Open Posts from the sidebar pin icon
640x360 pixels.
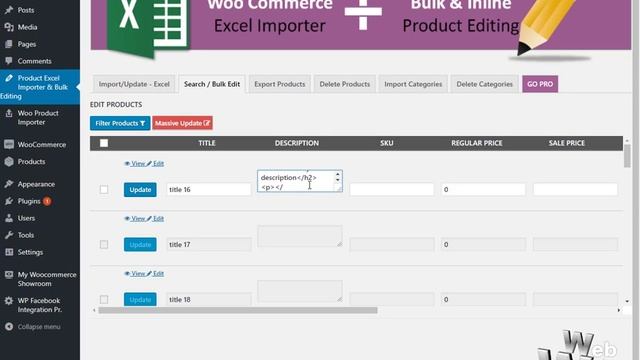[9, 10]
